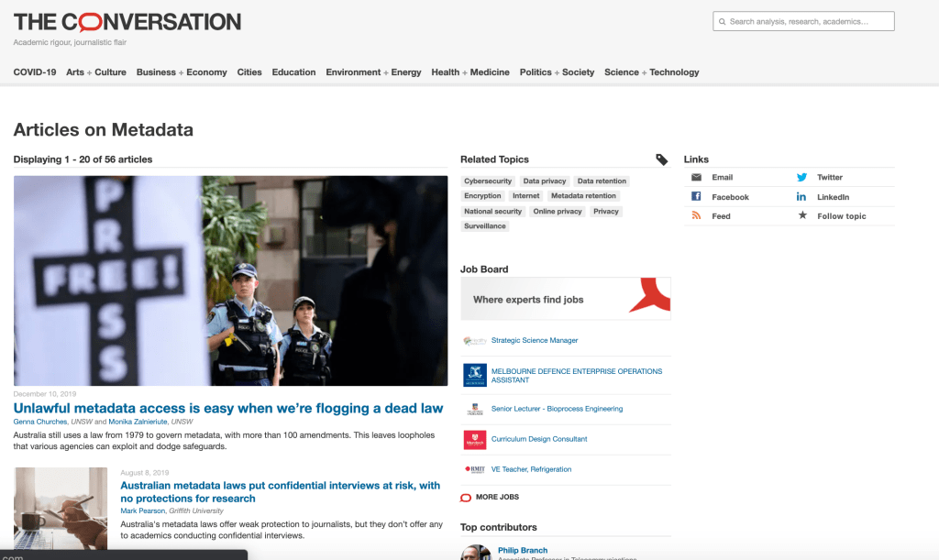
Task: Select the Cybersecurity topic tag
Action: pos(488,181)
